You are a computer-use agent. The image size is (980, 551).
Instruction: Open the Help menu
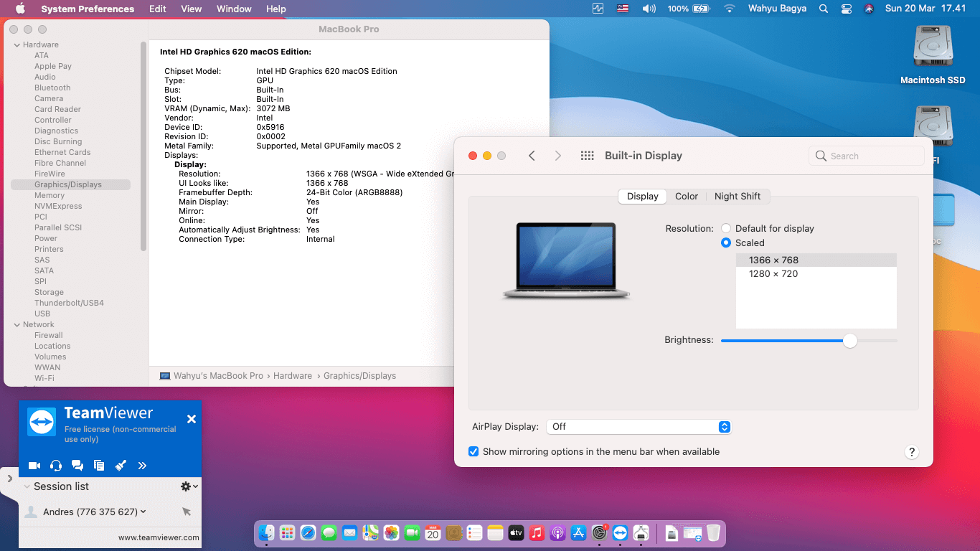pos(276,9)
